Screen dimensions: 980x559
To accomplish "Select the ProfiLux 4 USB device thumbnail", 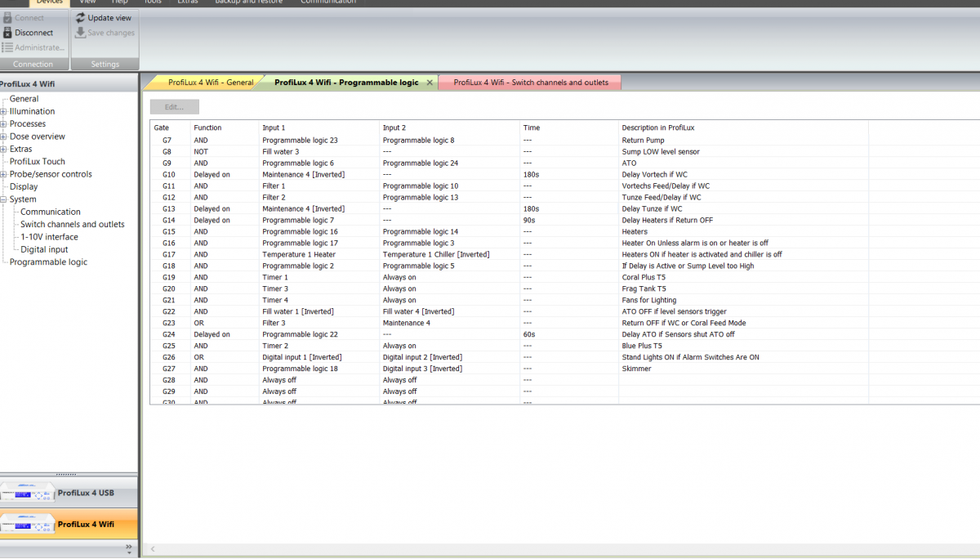I will 28,493.
